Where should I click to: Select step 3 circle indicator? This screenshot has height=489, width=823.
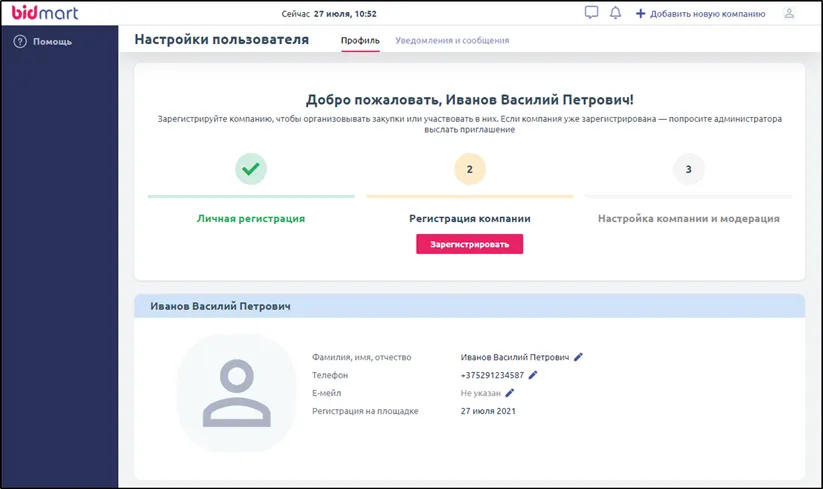pos(688,169)
